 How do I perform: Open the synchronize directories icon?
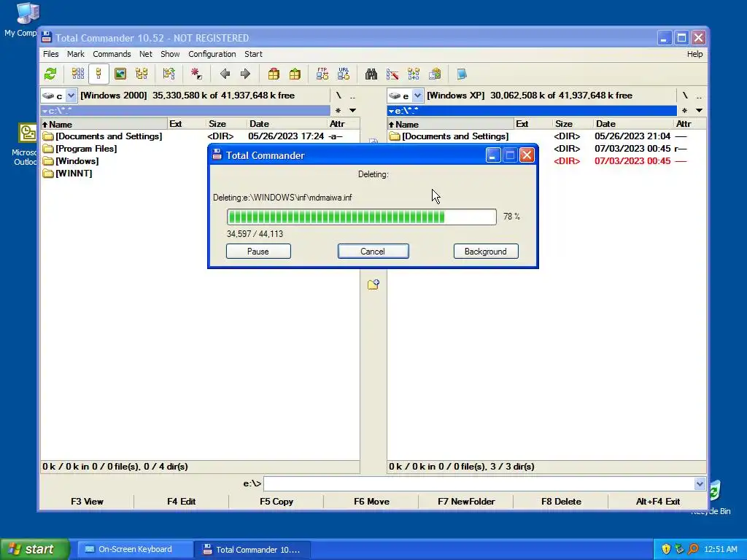pos(414,74)
